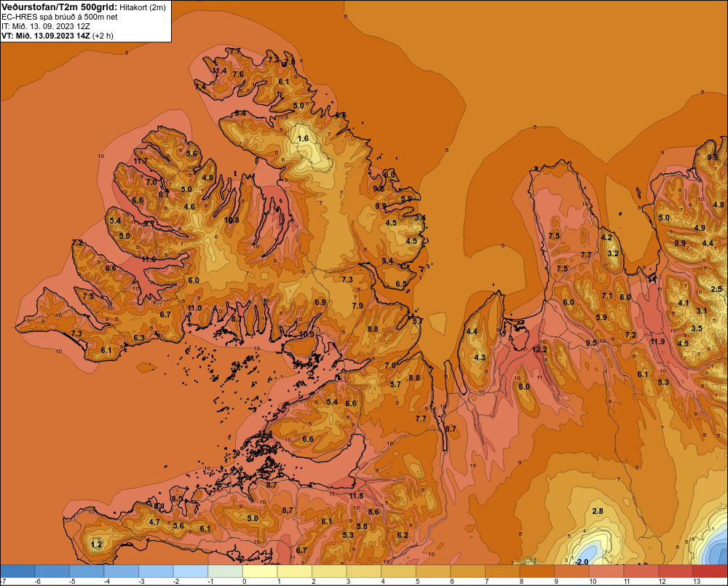This screenshot has width=728, height=586.
Task: Select the '3.5' temperature value
Action: click(x=697, y=329)
